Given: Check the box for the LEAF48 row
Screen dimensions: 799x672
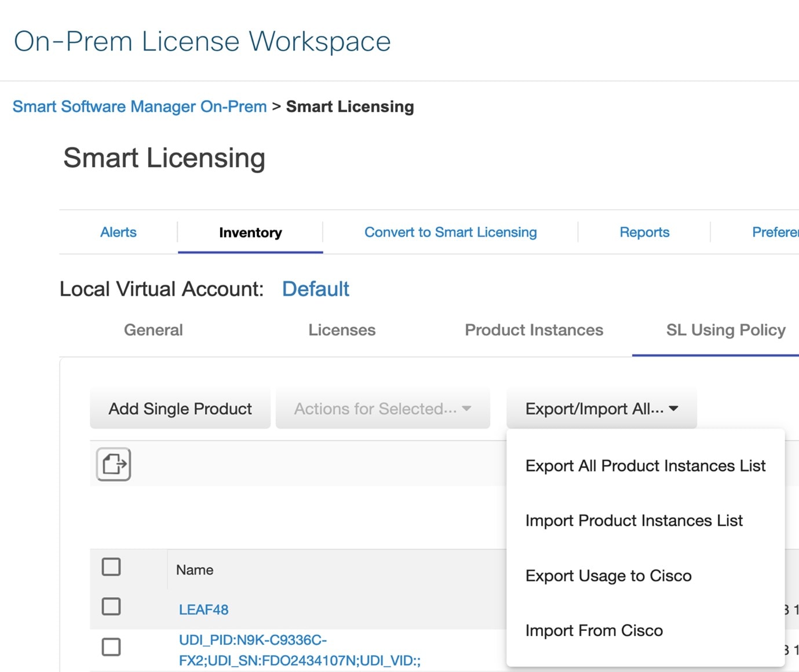Looking at the screenshot, I should click(111, 607).
